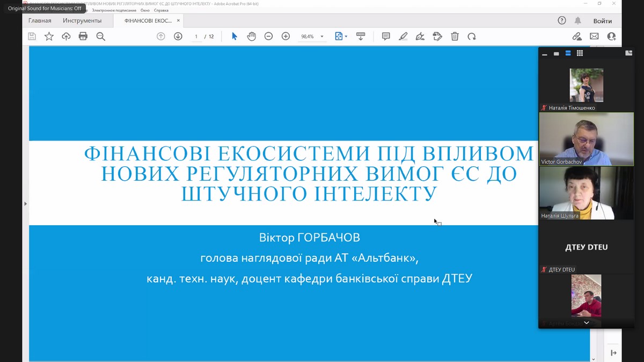Activate the arrow selection tool
The image size is (644, 362).
234,36
